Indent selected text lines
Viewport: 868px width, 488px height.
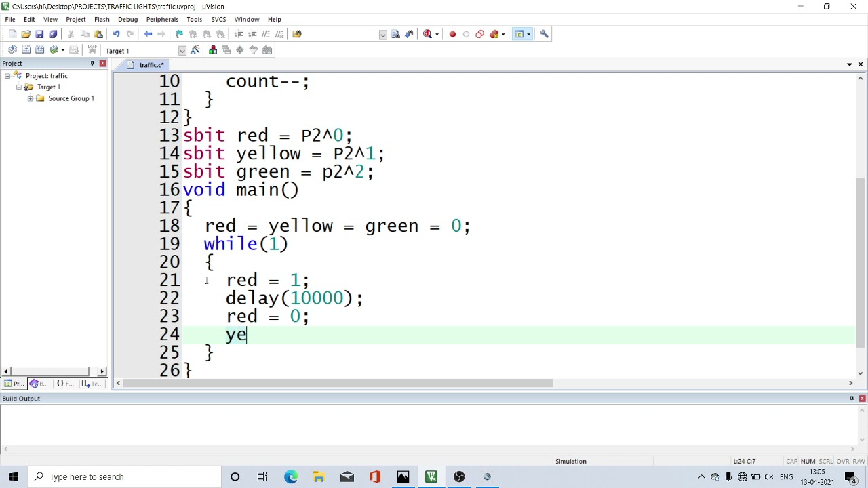[x=239, y=34]
